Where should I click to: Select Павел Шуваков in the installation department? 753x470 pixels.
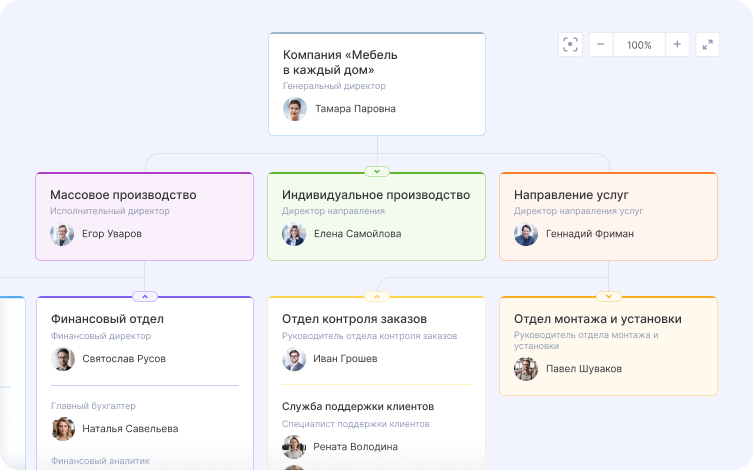coord(583,369)
